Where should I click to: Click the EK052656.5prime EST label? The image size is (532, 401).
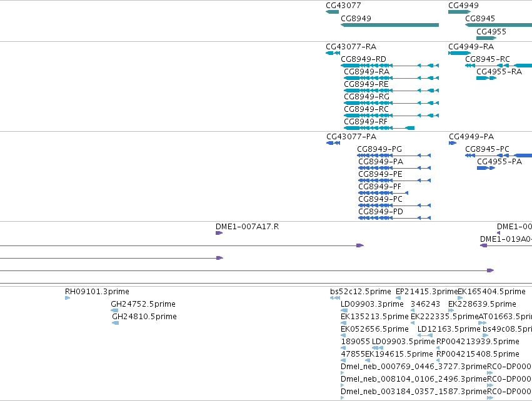(374, 329)
